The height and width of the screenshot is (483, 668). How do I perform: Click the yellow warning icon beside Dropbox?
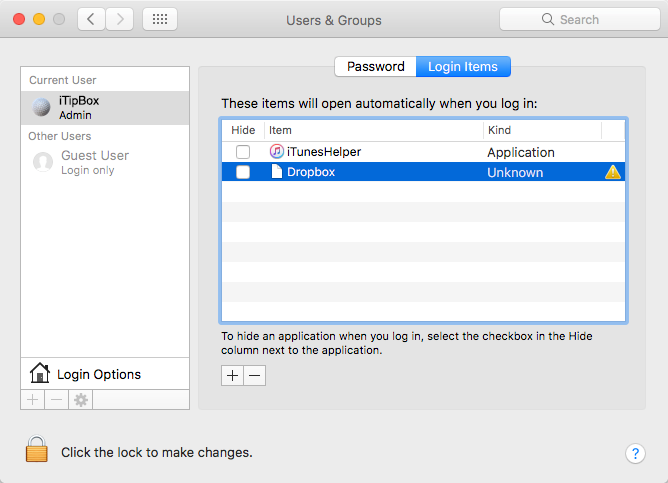(x=613, y=172)
